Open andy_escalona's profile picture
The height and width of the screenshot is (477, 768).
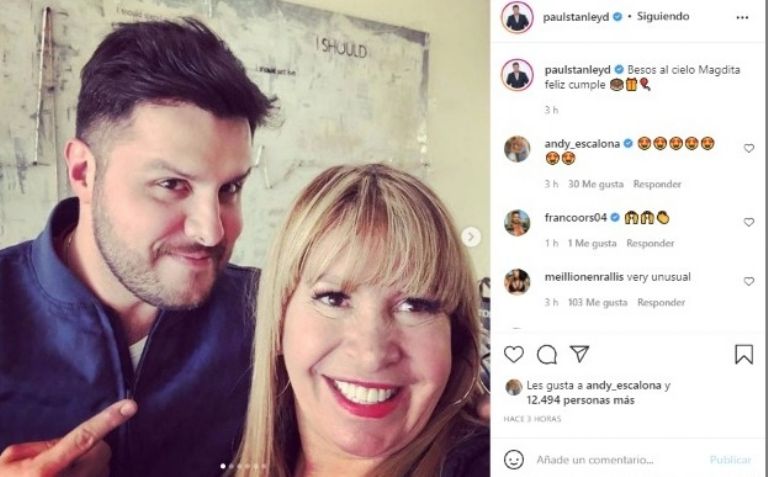[x=517, y=149]
